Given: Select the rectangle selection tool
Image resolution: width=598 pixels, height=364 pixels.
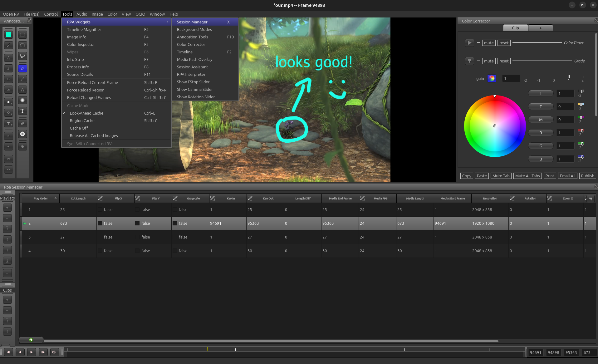Looking at the screenshot, I should [x=22, y=35].
